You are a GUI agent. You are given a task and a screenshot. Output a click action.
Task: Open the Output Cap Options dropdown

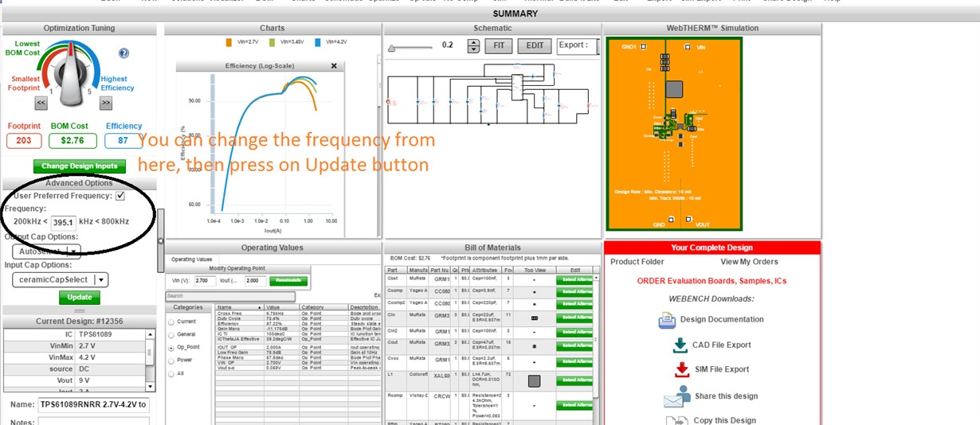click(46, 251)
